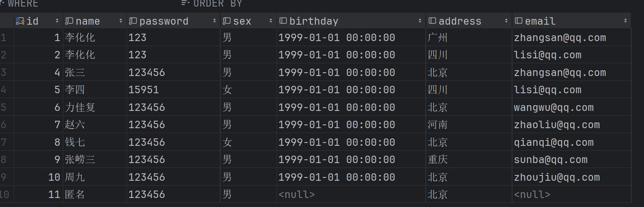
Task: Select the id column header
Action: (x=38, y=21)
